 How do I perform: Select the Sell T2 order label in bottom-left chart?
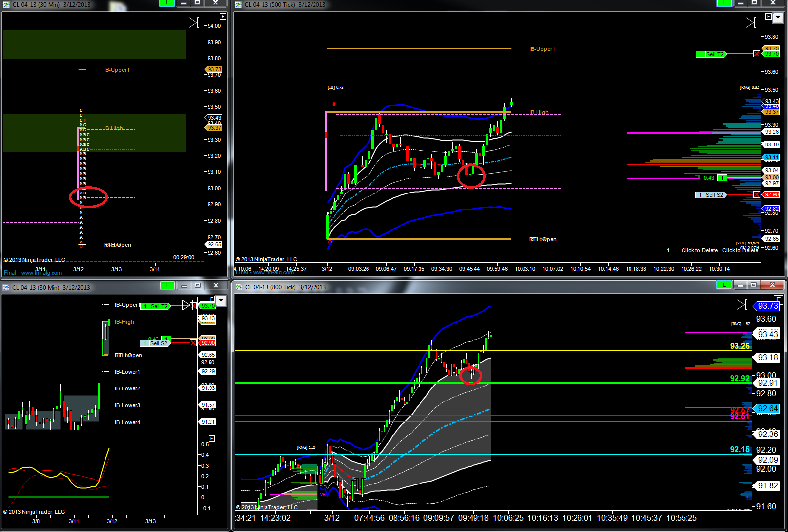[156, 306]
